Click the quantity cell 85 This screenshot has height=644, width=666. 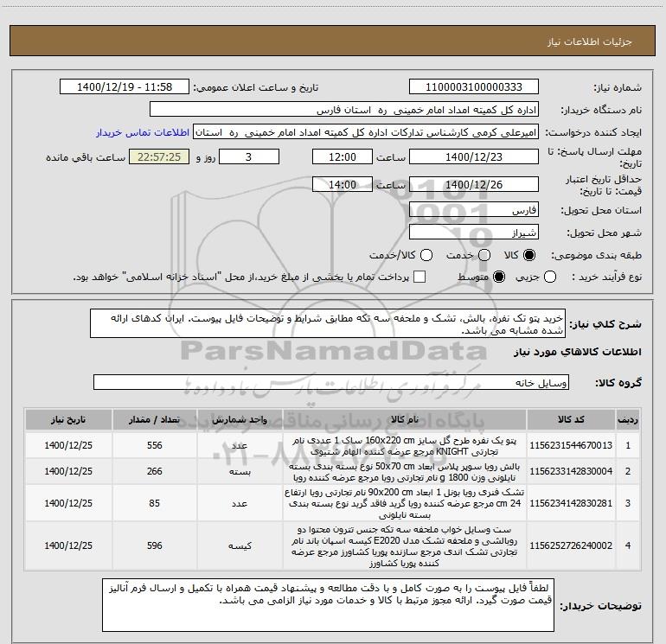pyautogui.click(x=155, y=503)
